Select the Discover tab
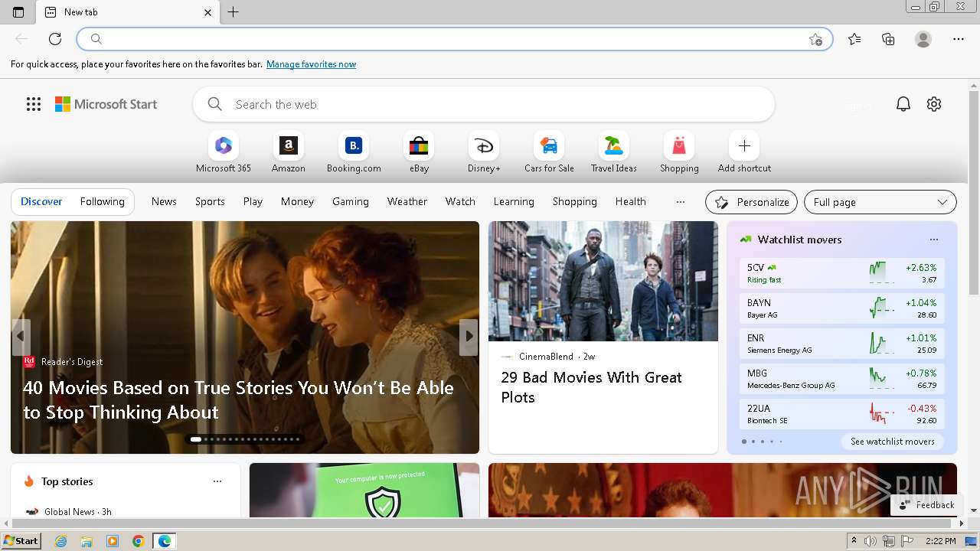This screenshot has width=980, height=551. pyautogui.click(x=41, y=201)
